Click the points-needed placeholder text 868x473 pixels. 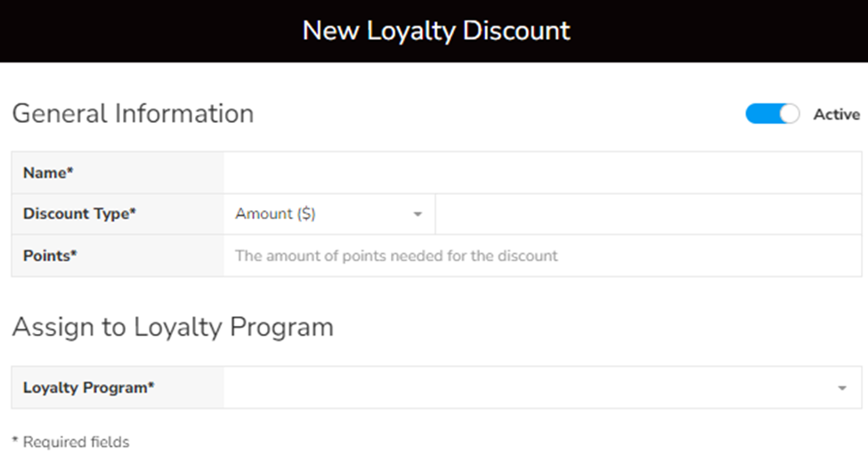click(396, 256)
